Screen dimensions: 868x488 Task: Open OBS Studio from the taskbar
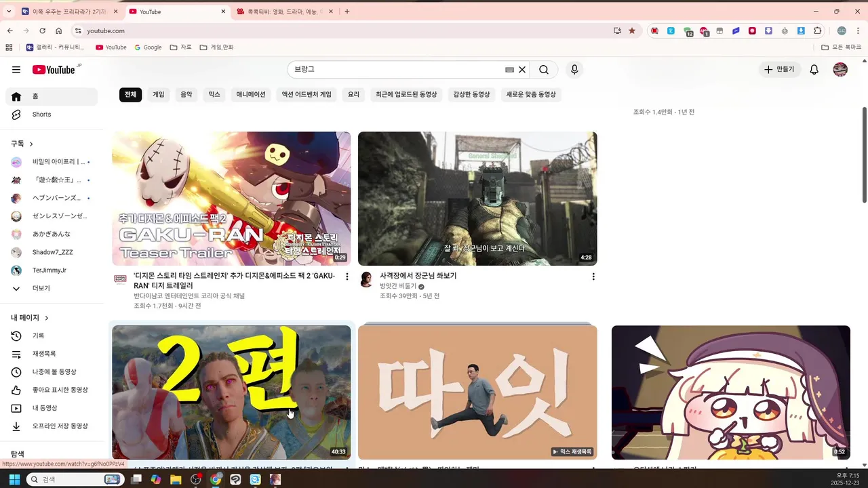point(196,479)
